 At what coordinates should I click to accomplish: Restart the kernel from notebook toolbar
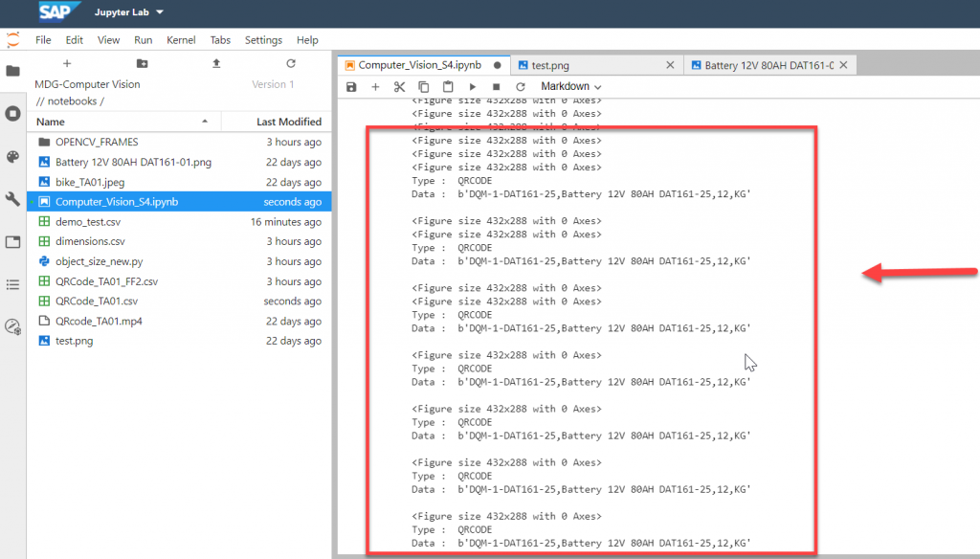click(x=520, y=87)
